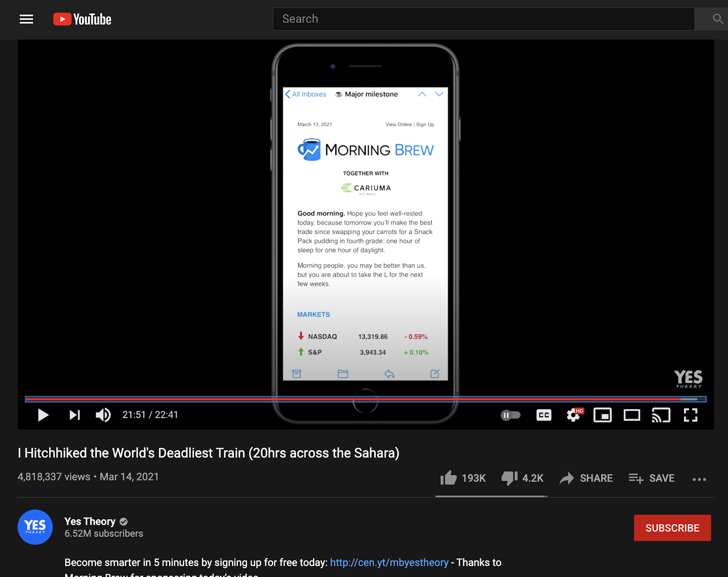
Task: Switch to theater mode
Action: coord(632,415)
